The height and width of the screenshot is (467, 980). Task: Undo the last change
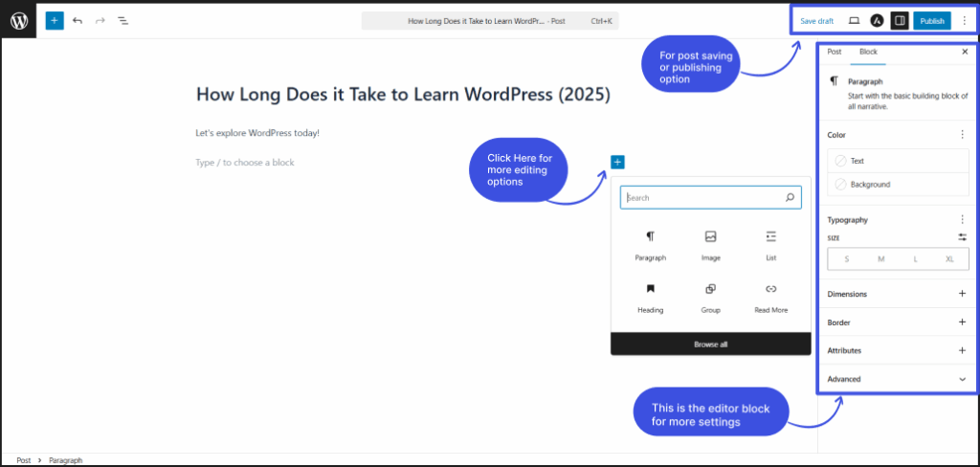78,21
